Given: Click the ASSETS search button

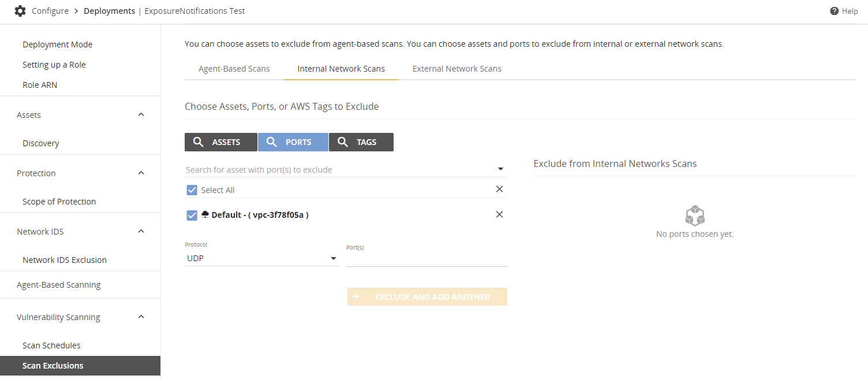Looking at the screenshot, I should coord(221,142).
